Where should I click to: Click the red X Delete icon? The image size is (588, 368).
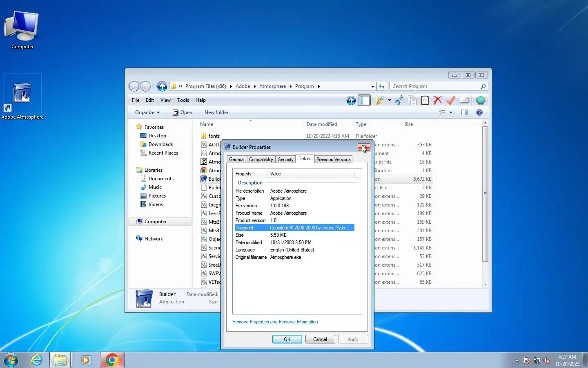[x=438, y=100]
